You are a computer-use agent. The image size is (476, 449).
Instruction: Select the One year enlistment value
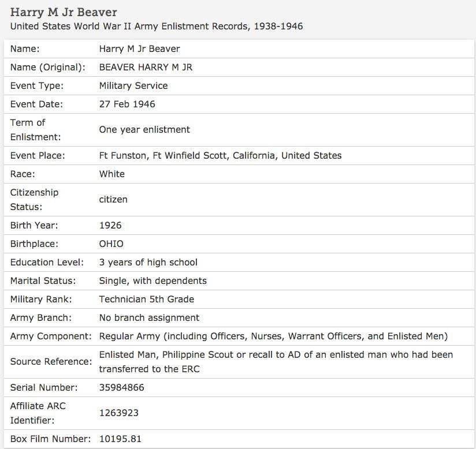(x=144, y=130)
